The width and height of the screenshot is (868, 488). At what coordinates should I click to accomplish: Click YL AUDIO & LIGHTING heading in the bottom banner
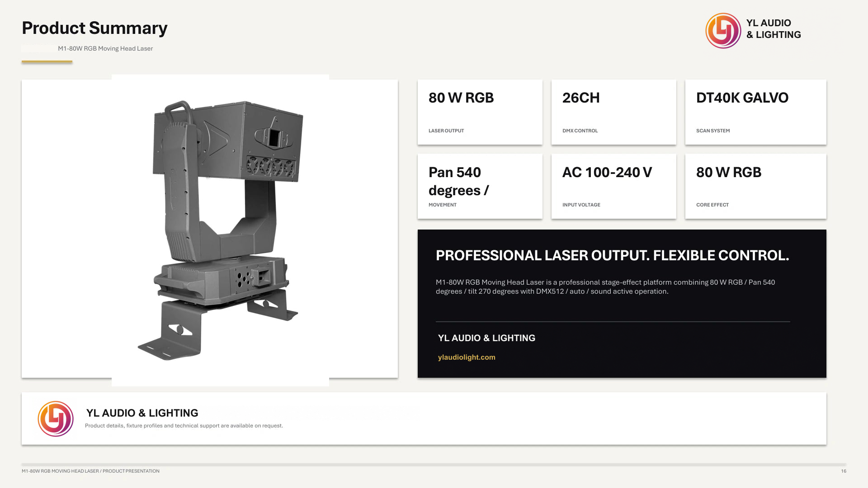(142, 413)
